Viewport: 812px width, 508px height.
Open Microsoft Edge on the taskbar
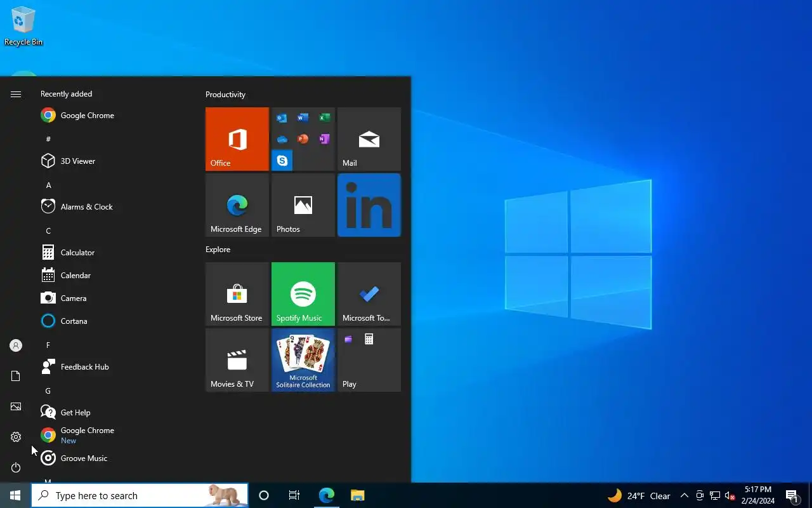[326, 495]
